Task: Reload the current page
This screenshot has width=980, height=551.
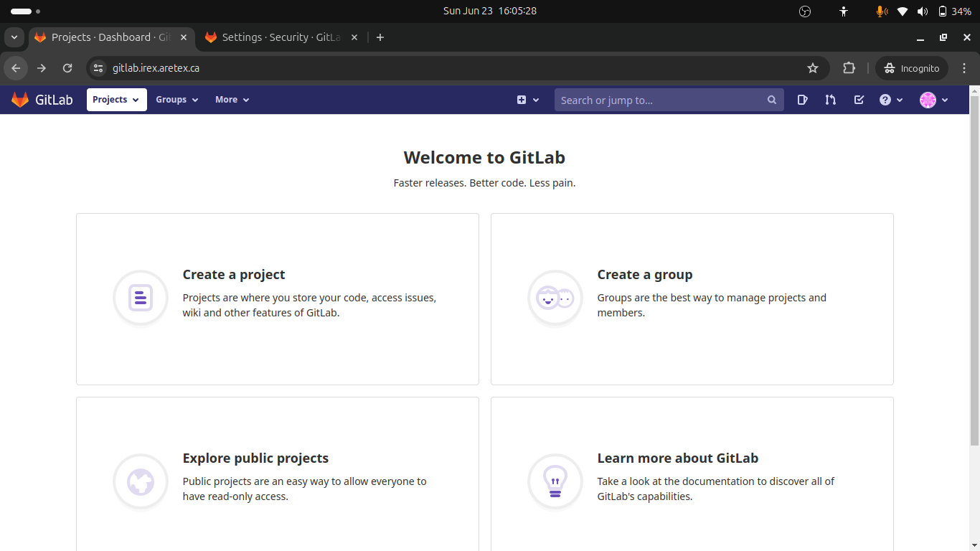Action: tap(67, 68)
